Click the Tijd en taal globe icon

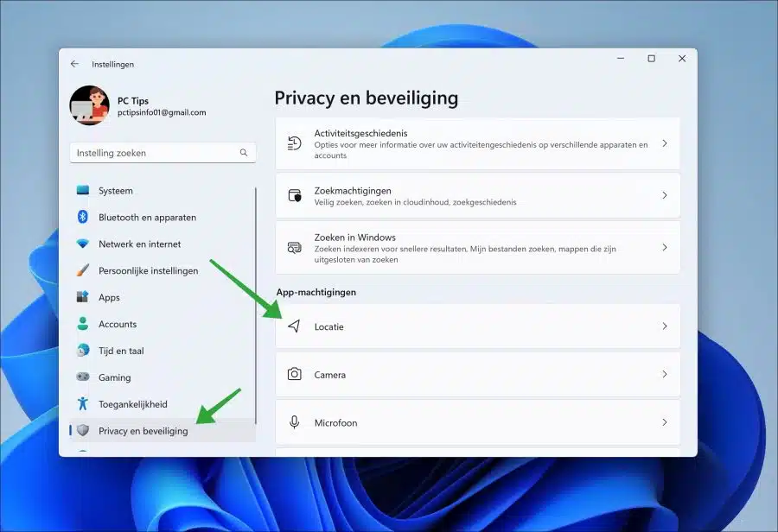click(x=83, y=351)
